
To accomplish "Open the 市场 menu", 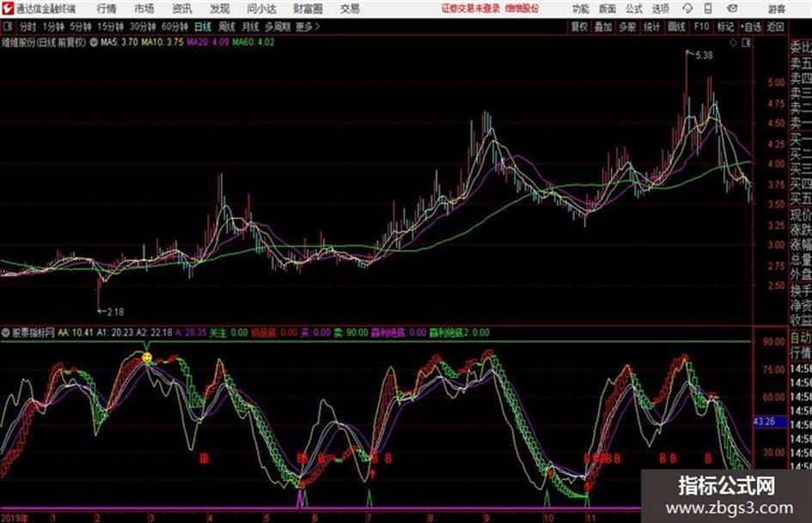I will 144,9.
